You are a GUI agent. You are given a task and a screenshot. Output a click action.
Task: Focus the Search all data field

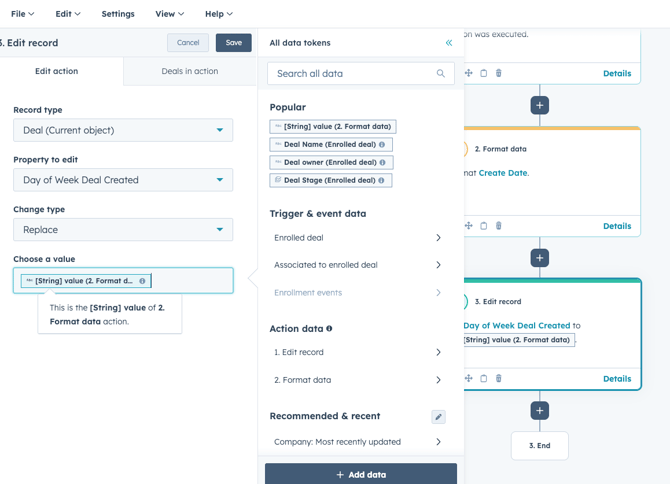tap(352, 74)
